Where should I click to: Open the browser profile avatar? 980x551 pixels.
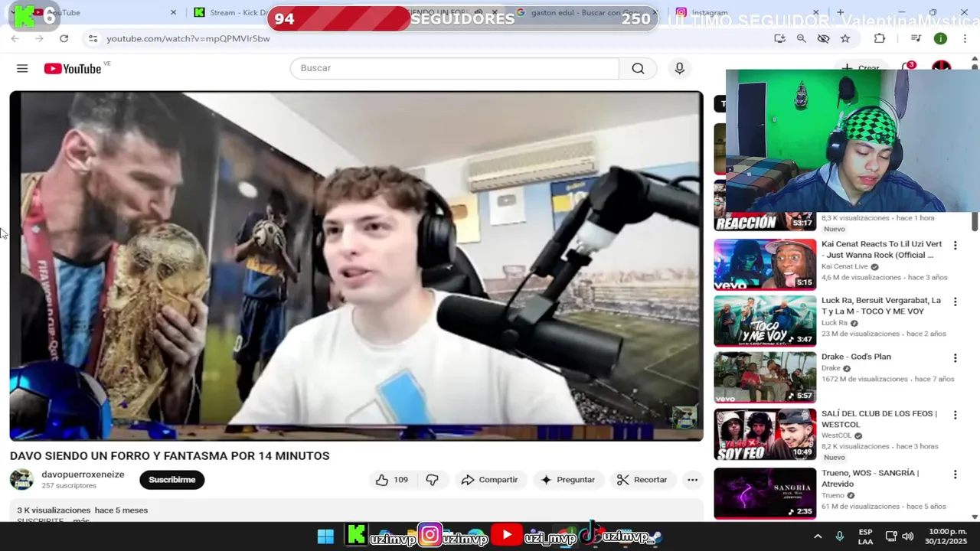(x=940, y=38)
